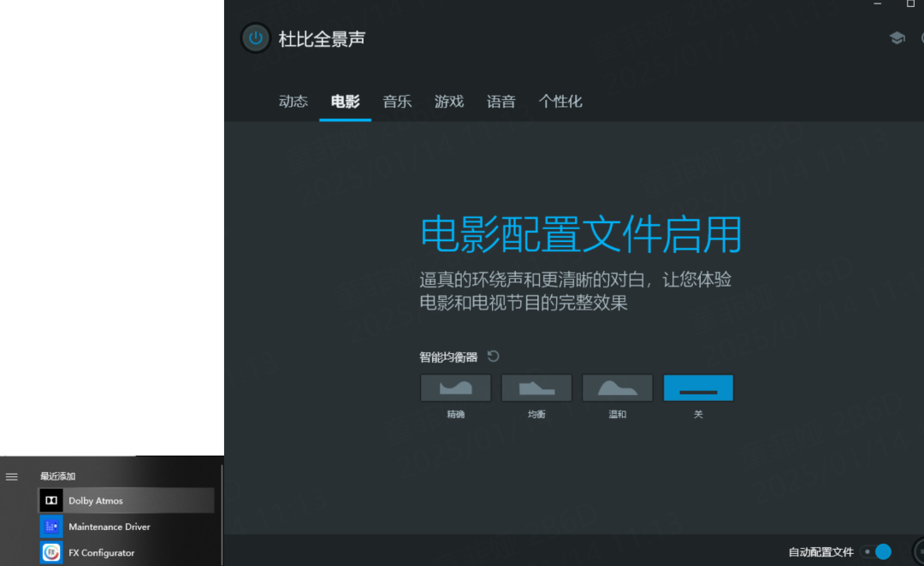Click the 杜比全景声 title text
Image resolution: width=924 pixels, height=566 pixels.
322,38
